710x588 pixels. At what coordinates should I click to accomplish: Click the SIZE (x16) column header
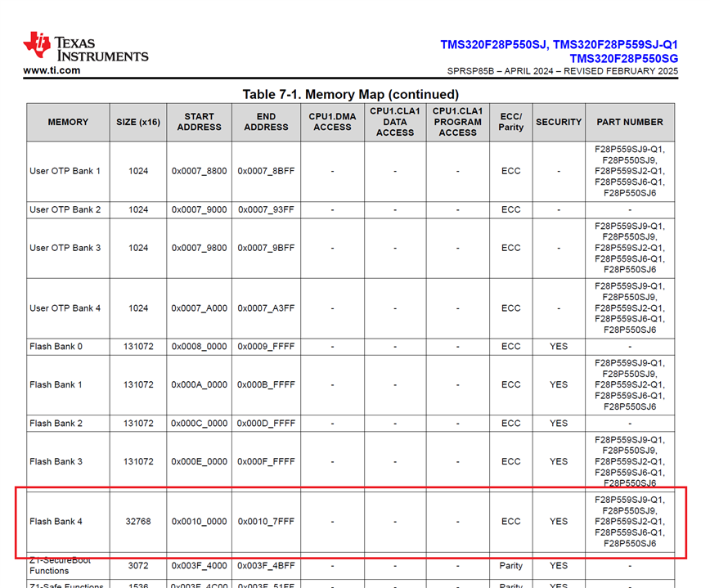(138, 122)
